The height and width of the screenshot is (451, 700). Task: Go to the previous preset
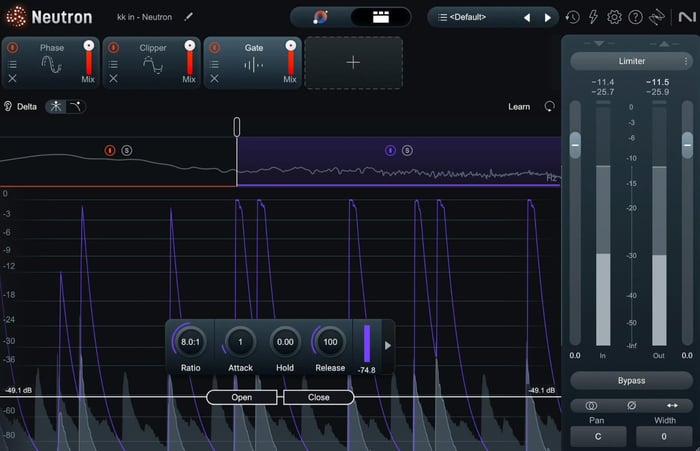(x=527, y=17)
